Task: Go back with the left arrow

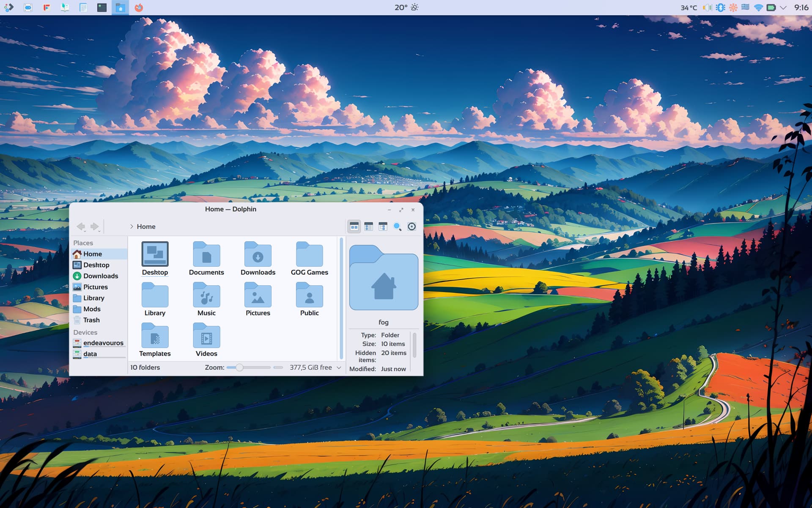Action: pos(81,226)
